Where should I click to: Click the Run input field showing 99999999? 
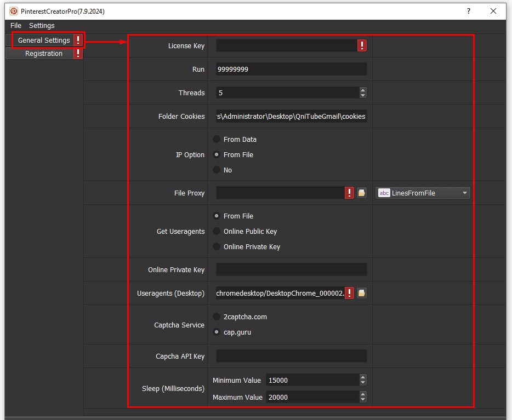(291, 69)
